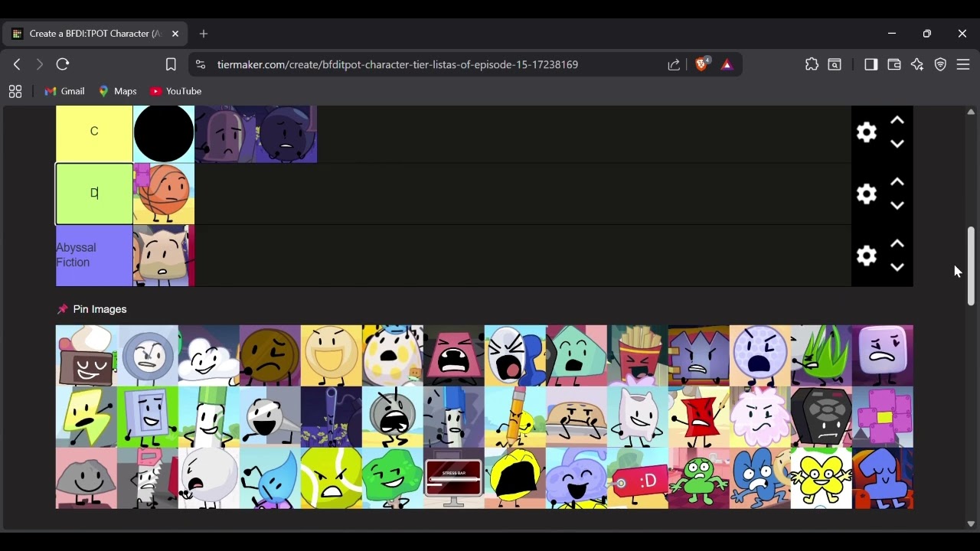Open the bookmarks grid apps icon
This screenshot has height=551, width=980.
tap(15, 92)
